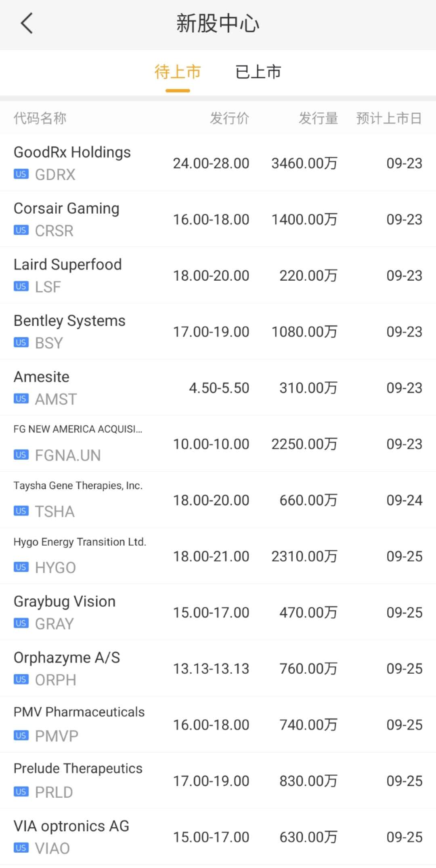Tap the back arrow icon

coord(27,23)
